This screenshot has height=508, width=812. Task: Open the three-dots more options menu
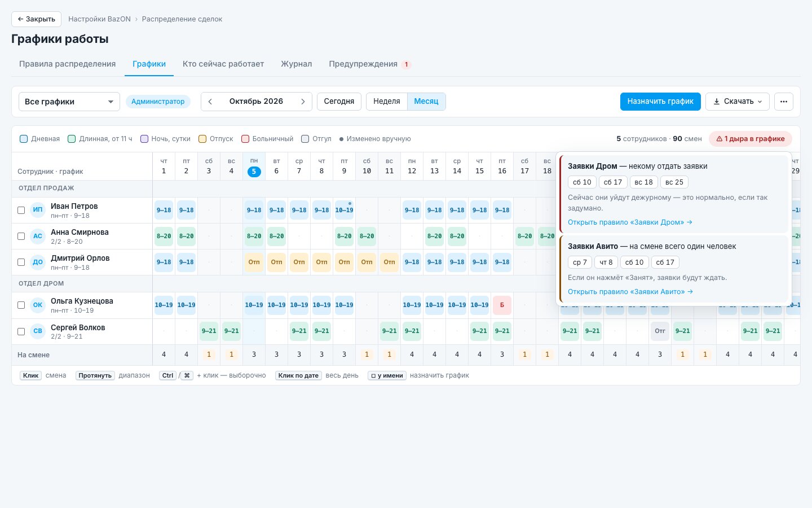pyautogui.click(x=784, y=102)
